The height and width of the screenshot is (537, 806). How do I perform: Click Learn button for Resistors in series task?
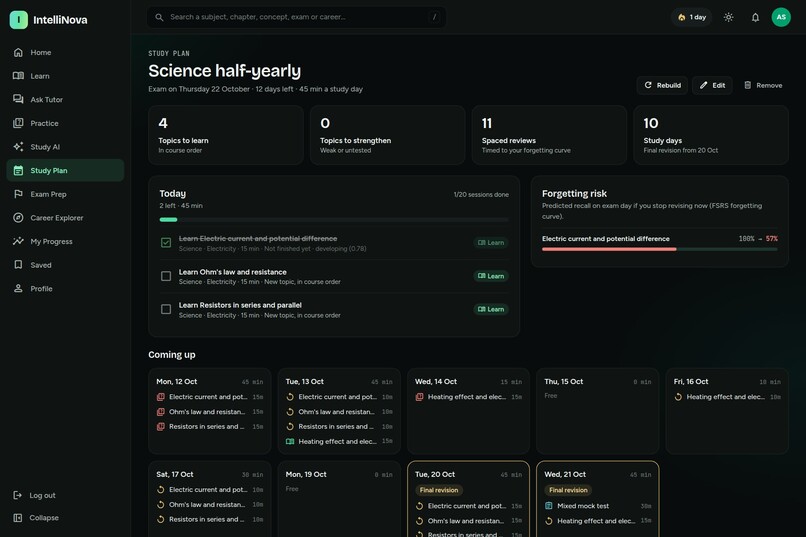[491, 309]
